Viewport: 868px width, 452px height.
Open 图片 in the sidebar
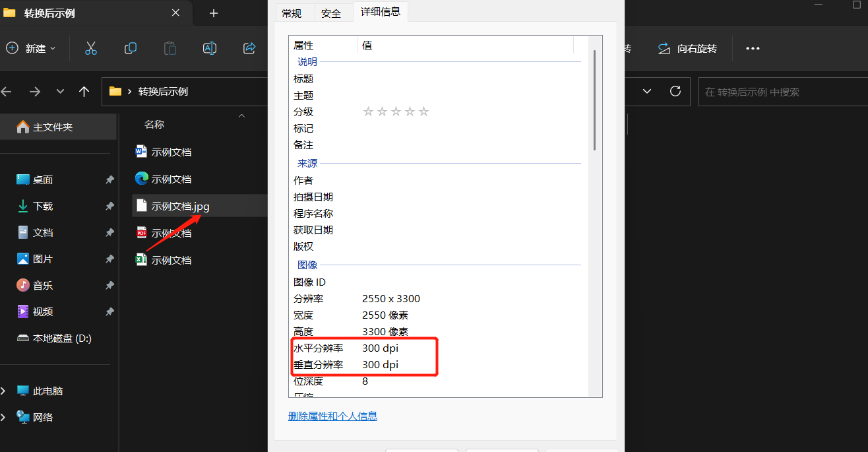[43, 259]
